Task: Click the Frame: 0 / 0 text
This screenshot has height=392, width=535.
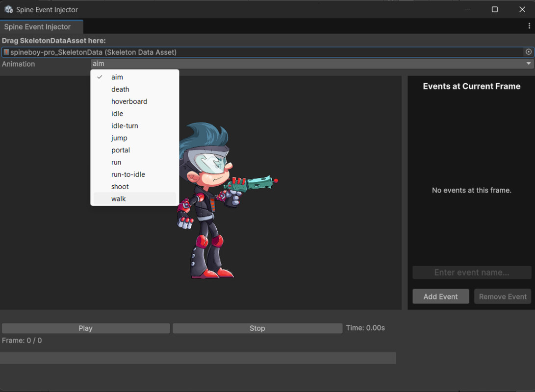Action: click(x=22, y=341)
